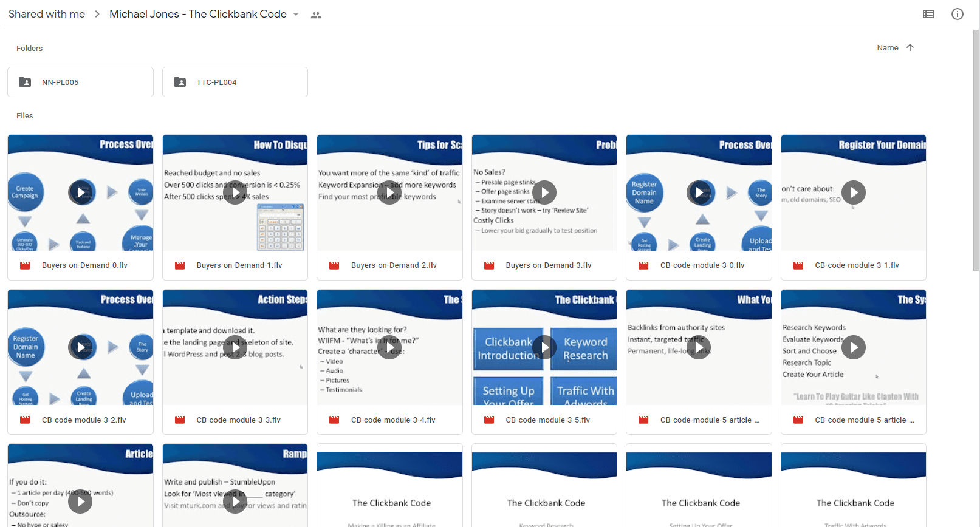980x527 pixels.
Task: Click video file icon of Buyers-on-Demand-2.flv
Action: click(334, 265)
